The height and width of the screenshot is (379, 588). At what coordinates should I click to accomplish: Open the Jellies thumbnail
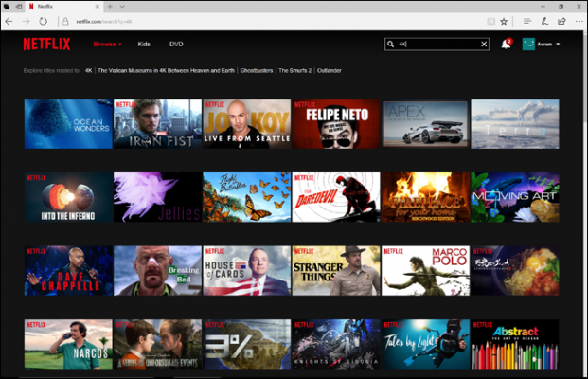click(157, 197)
